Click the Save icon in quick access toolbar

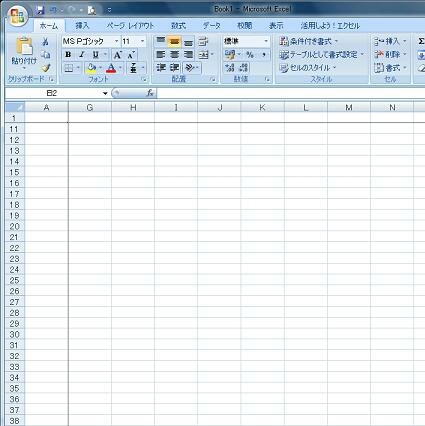point(40,10)
